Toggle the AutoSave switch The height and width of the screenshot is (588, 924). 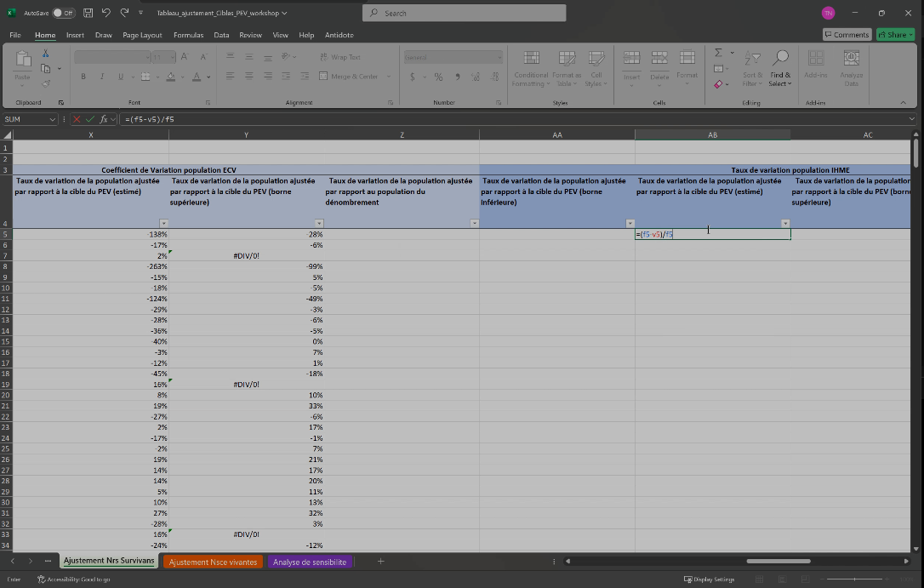63,13
